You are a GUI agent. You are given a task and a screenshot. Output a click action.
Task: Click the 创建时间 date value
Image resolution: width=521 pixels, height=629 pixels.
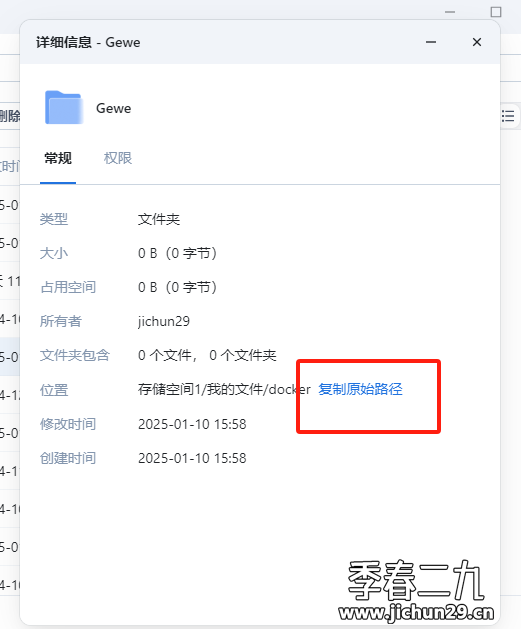click(192, 458)
